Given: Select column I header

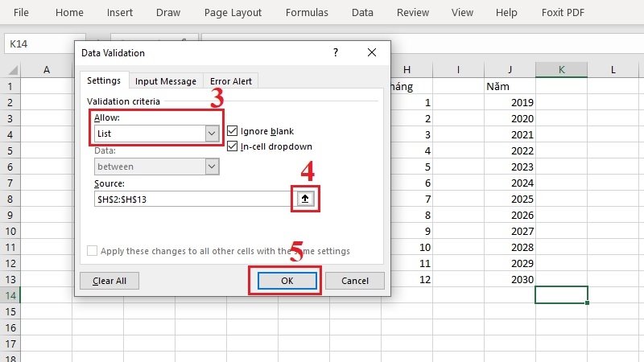Looking at the screenshot, I should click(x=458, y=70).
